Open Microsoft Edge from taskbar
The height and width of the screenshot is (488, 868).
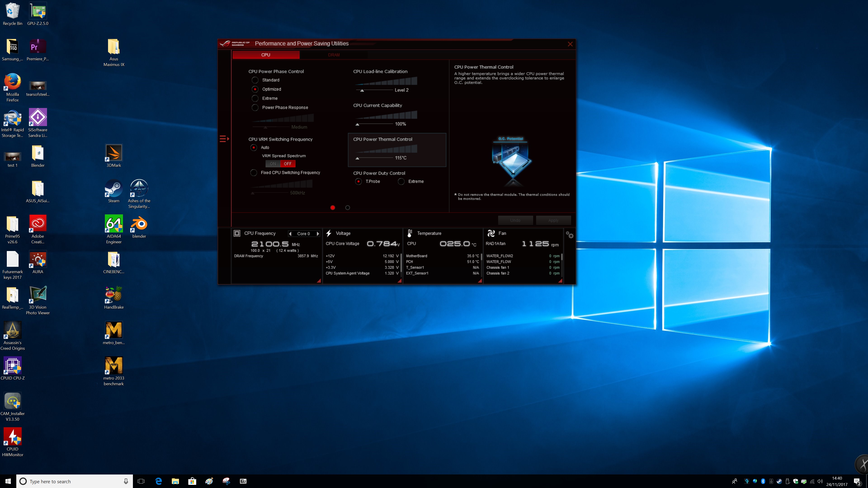click(x=158, y=481)
